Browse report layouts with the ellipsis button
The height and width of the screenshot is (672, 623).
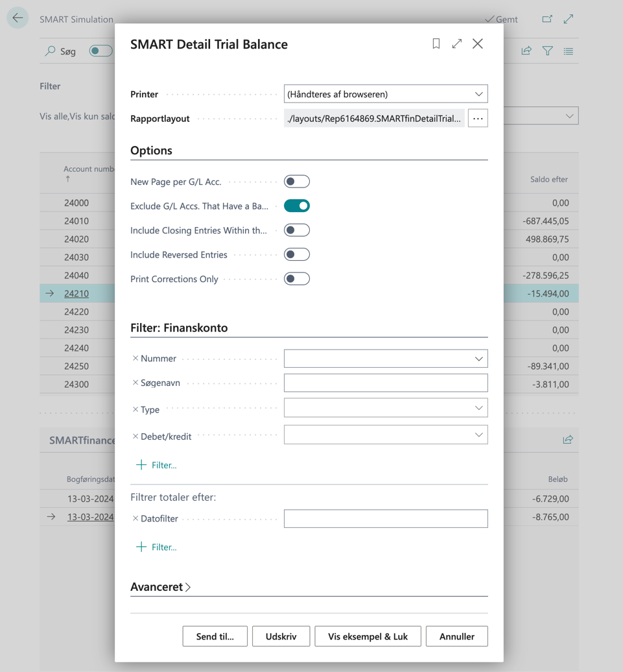click(478, 119)
